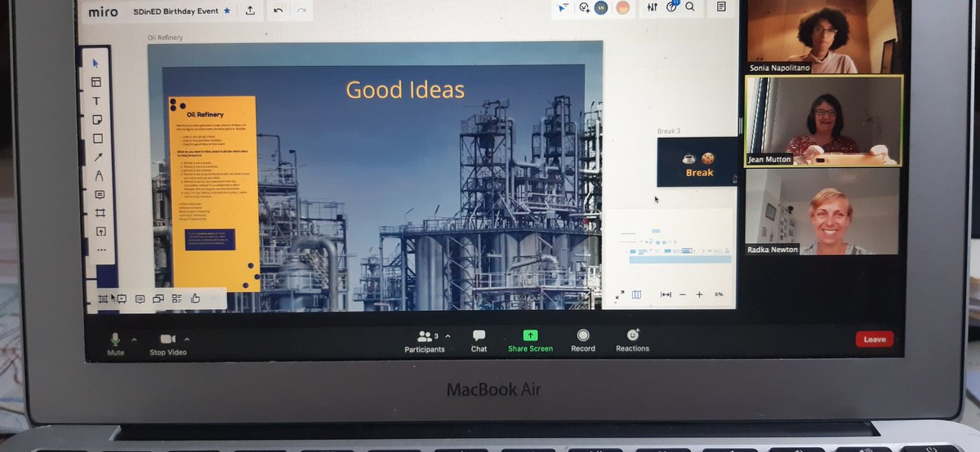980x452 pixels.
Task: Toggle collaborators' cursors icon in Miro header
Action: 563,7
